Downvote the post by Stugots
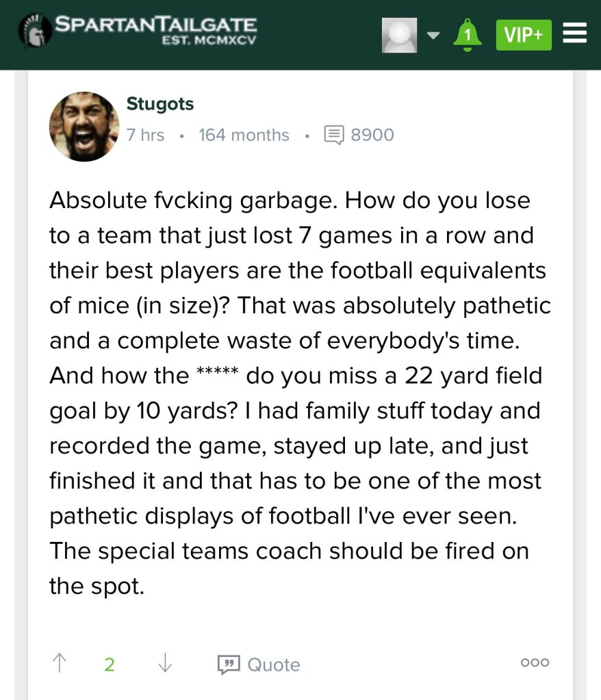601x700 pixels. point(165,663)
